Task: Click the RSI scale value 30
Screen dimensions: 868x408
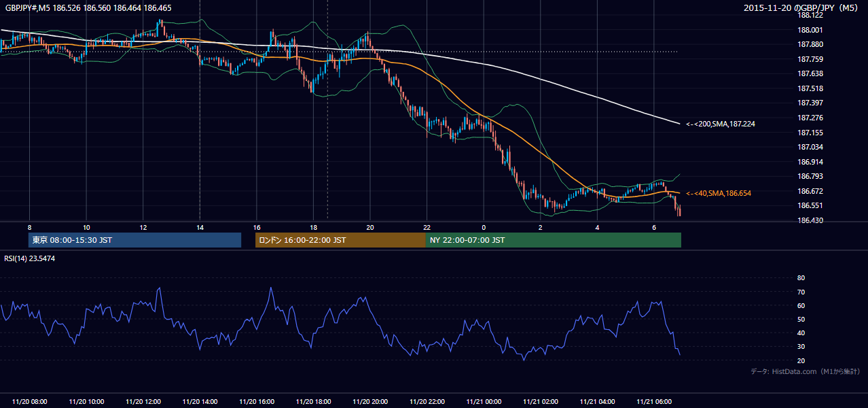Action: tap(801, 347)
